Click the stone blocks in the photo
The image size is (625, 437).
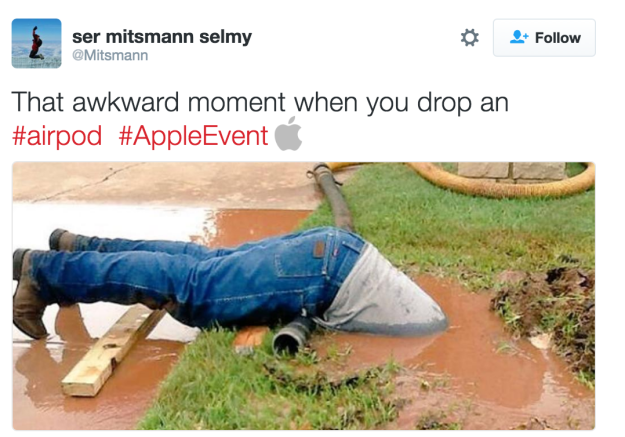point(511,170)
